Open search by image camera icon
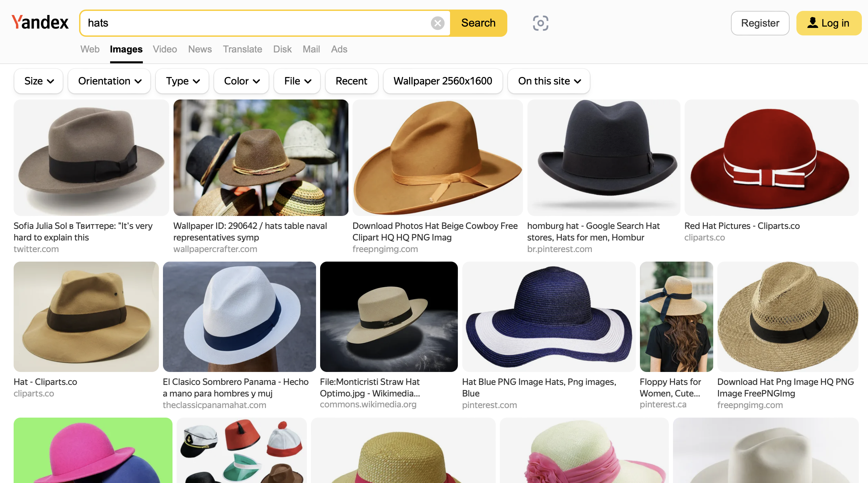Screen dimensions: 868x483 click(x=540, y=23)
